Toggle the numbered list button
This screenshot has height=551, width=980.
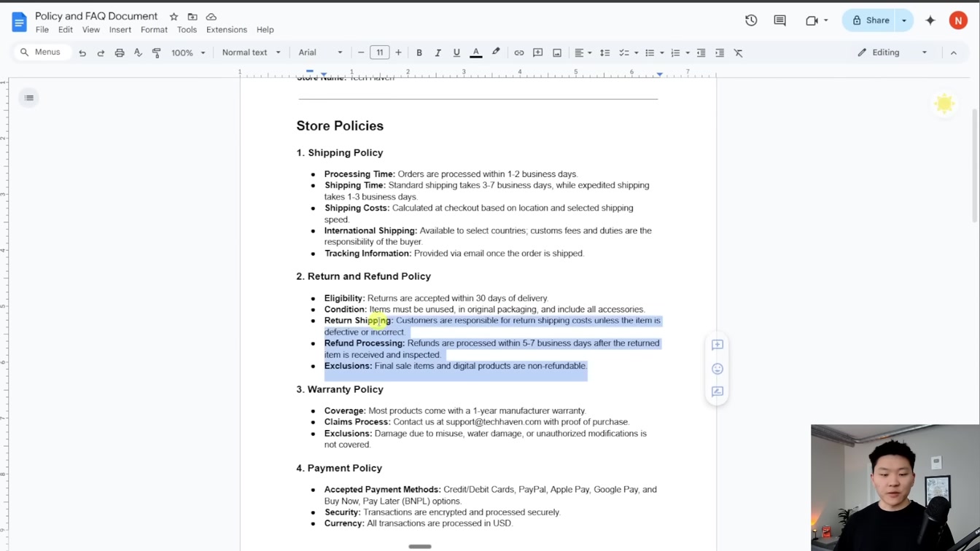click(x=675, y=52)
